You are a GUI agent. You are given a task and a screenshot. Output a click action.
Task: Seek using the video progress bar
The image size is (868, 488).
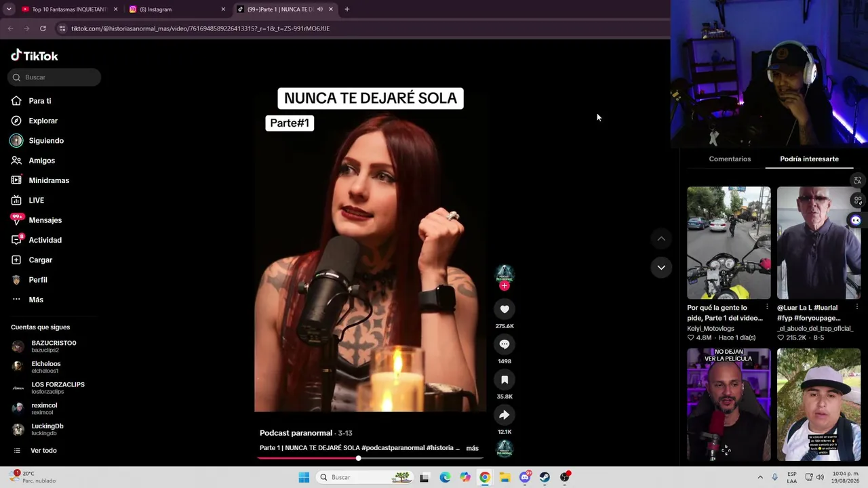[370, 458]
